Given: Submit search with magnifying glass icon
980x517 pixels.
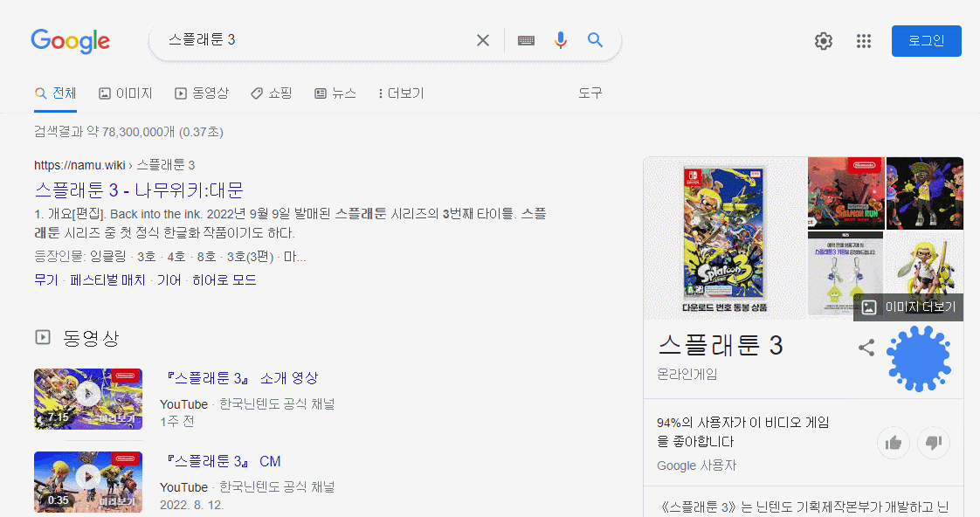Looking at the screenshot, I should [x=595, y=41].
